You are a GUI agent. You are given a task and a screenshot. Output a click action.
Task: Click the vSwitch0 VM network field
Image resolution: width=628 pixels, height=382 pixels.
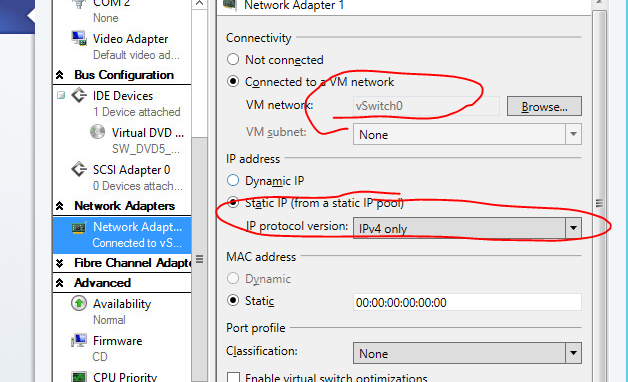click(x=426, y=106)
